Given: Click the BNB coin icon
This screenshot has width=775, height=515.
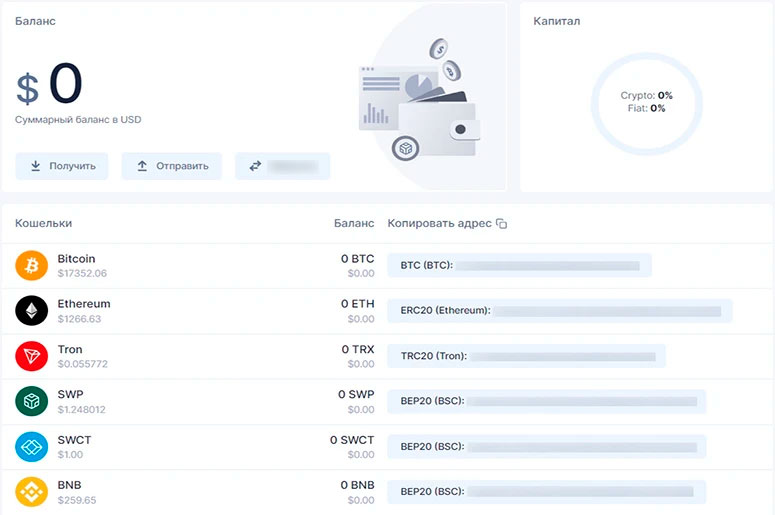Looking at the screenshot, I should [x=31, y=491].
